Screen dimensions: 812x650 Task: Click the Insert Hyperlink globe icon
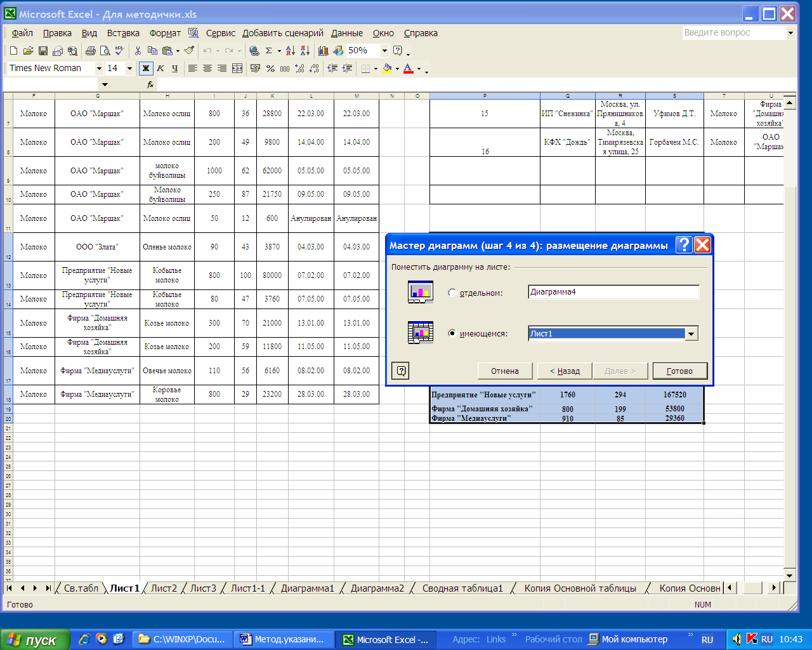[x=254, y=51]
